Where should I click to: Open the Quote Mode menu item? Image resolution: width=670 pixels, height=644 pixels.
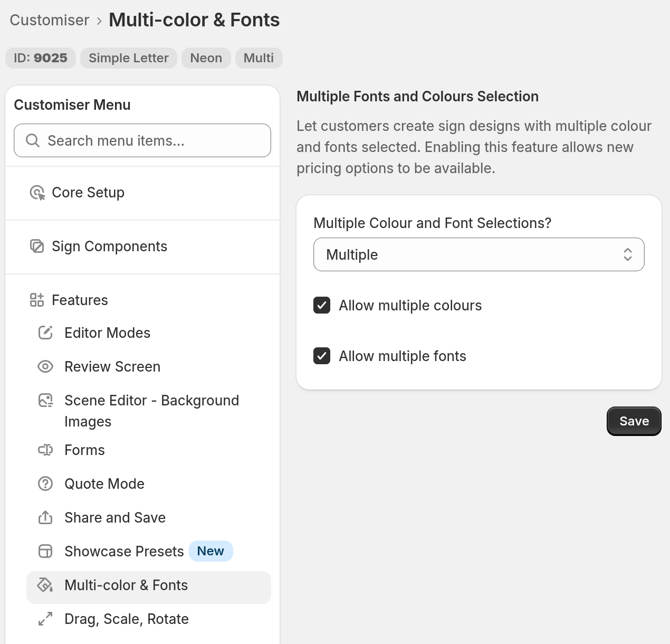(149, 484)
